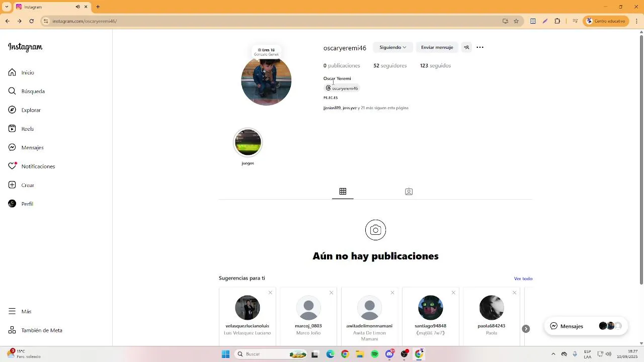Bookmark this page with the star icon

[x=516, y=21]
